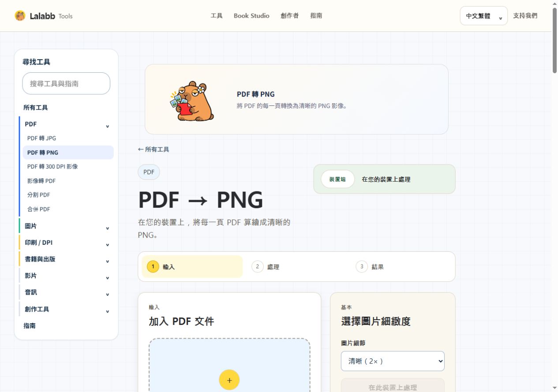Click the page vertical scrollbar thumb

[x=555, y=40]
